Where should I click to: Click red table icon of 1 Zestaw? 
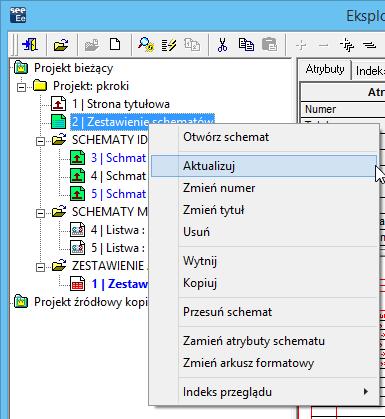click(x=77, y=284)
